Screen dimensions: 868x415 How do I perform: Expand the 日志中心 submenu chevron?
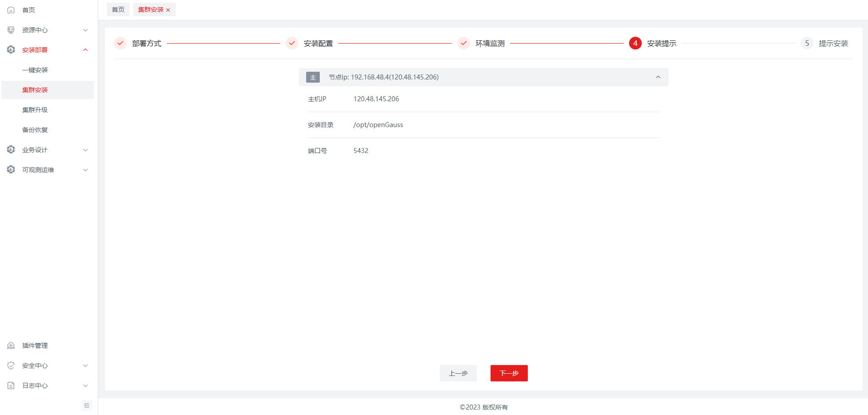85,385
